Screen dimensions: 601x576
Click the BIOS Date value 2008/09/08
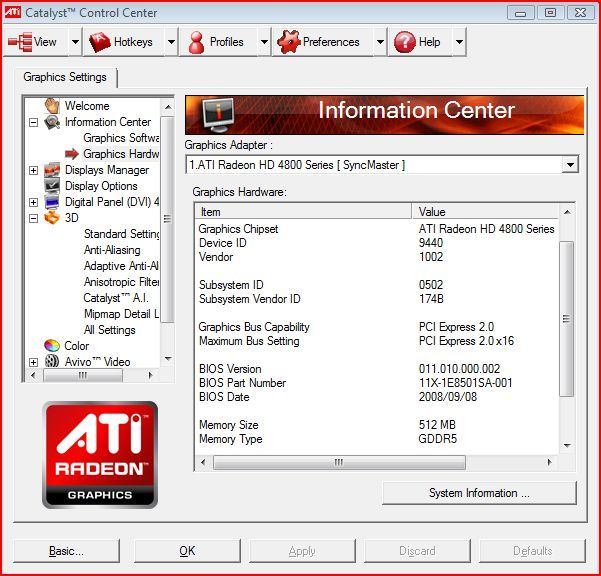tap(448, 397)
